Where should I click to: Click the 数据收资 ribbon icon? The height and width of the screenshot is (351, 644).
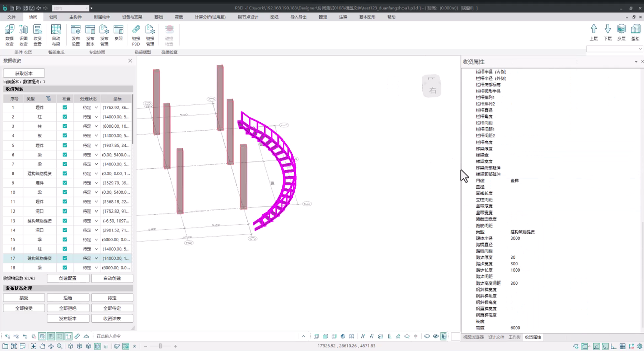pos(9,34)
